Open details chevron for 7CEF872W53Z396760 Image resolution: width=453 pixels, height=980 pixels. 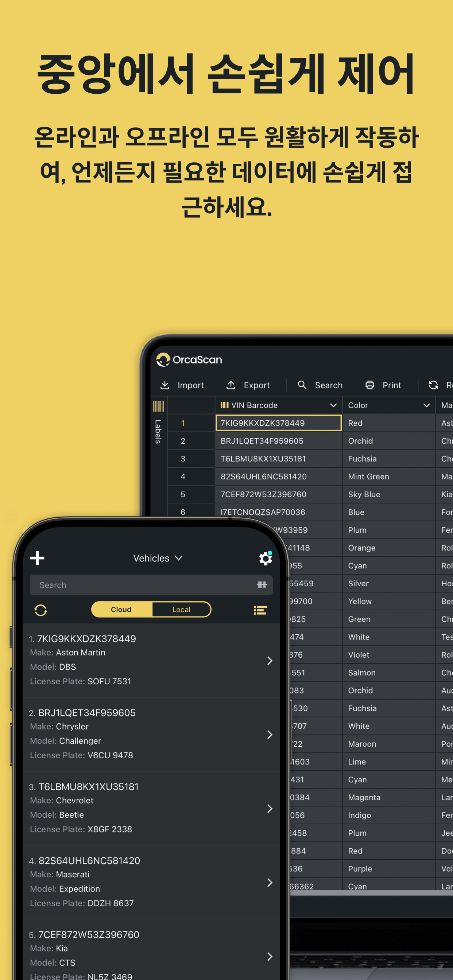[x=270, y=956]
